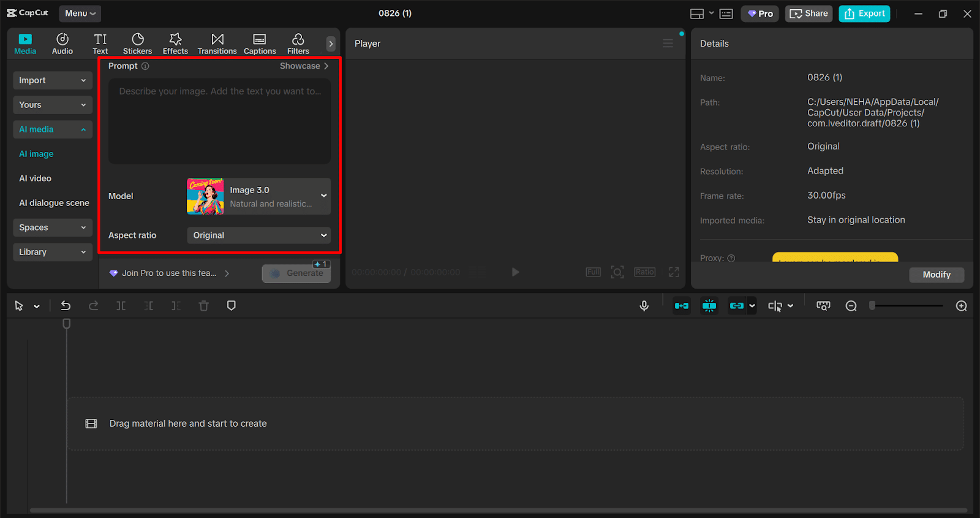
Task: Click the undo arrow in timeline toolbar
Action: [66, 306]
